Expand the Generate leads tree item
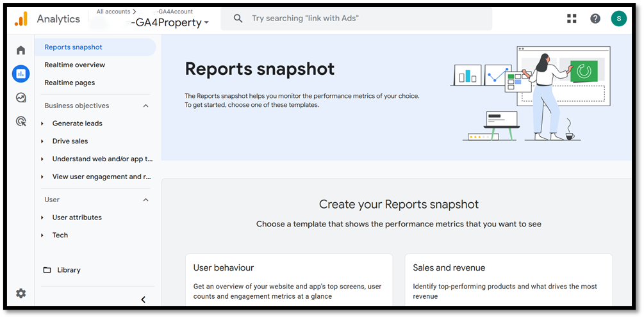644x318 pixels. (42, 123)
